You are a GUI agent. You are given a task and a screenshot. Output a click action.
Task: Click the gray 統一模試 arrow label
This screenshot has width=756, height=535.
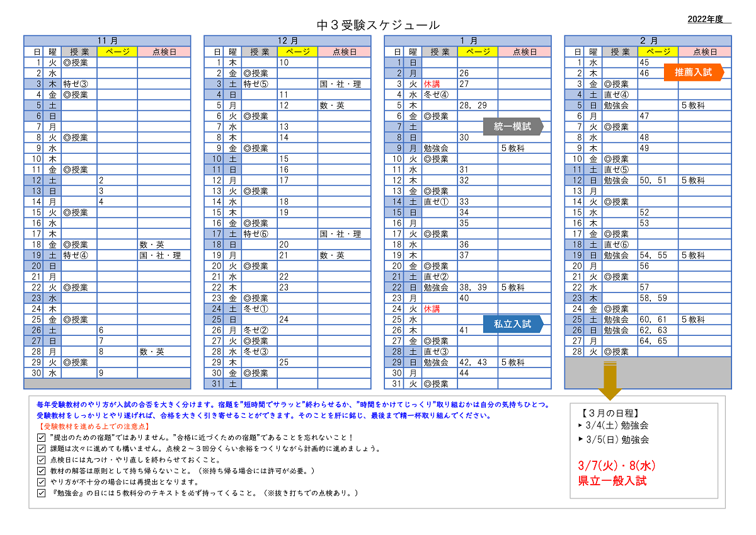point(512,127)
